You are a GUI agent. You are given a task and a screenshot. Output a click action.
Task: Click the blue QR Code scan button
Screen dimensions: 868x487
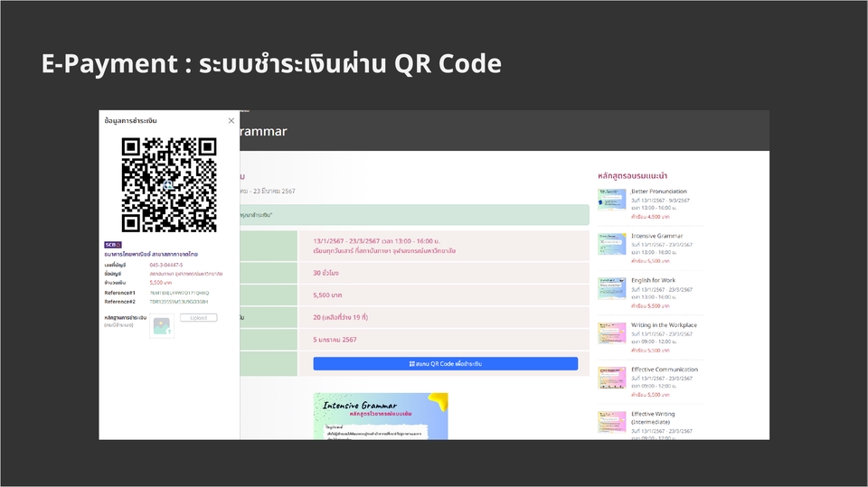(x=446, y=363)
